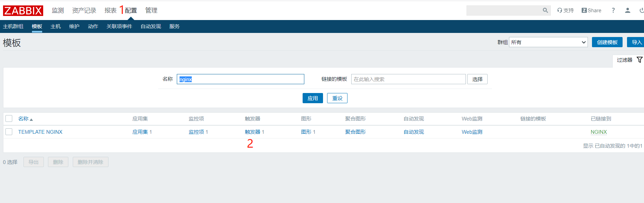Focus the global search box

click(x=508, y=11)
